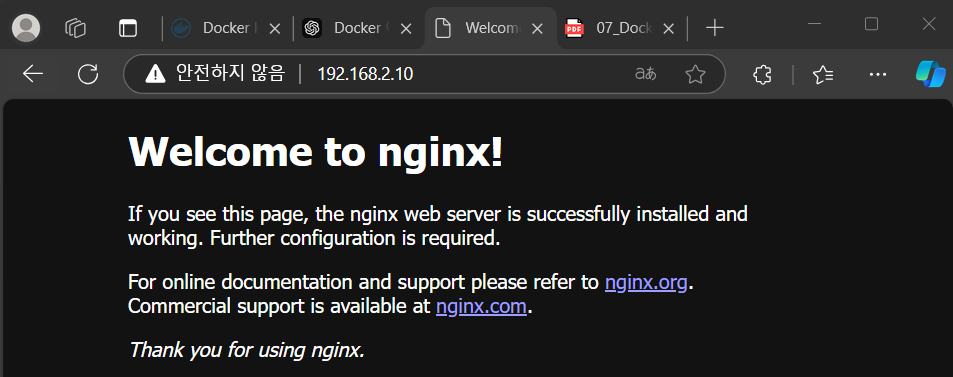Click the 'Thank you for using nginx.' text

pos(247,350)
